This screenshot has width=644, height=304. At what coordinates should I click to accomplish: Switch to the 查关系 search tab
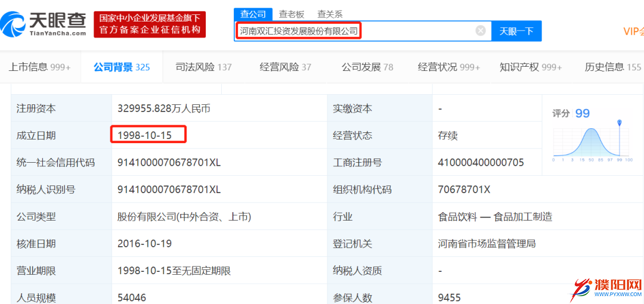[330, 14]
